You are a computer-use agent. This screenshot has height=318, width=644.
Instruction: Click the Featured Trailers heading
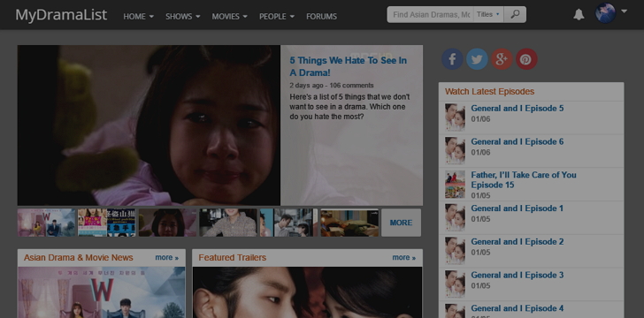233,258
